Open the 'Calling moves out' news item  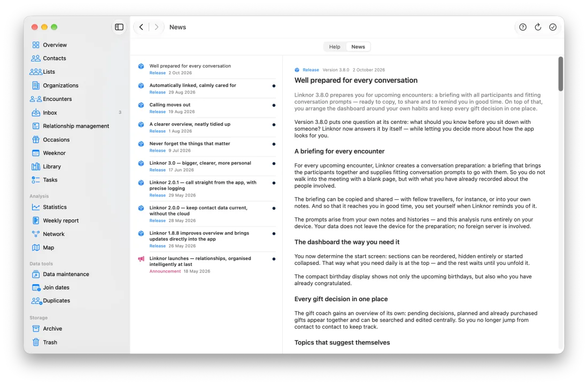(207, 108)
